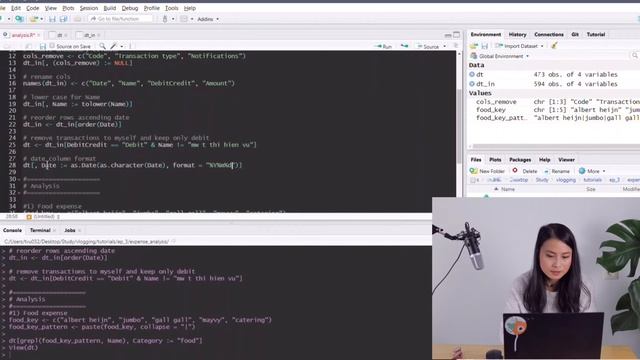Viewport: 640px width, 360px height.
Task: Switch to the Connections tab
Action: [x=549, y=35]
